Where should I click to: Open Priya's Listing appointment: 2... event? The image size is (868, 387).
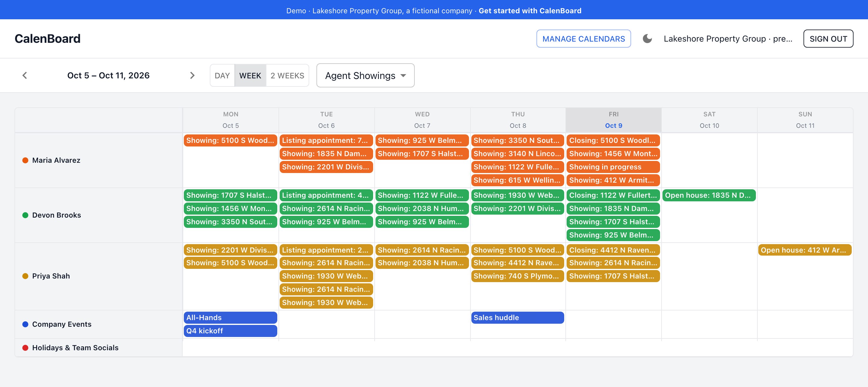pos(326,250)
